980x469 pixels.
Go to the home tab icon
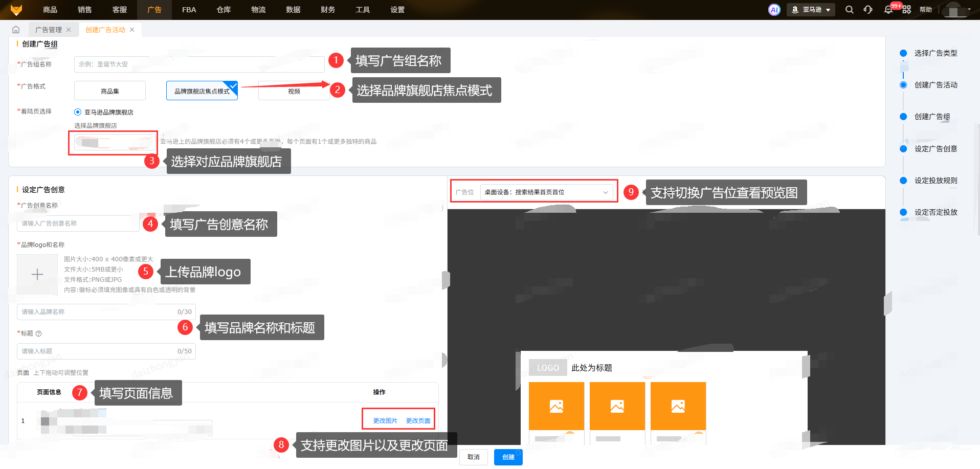[16, 30]
